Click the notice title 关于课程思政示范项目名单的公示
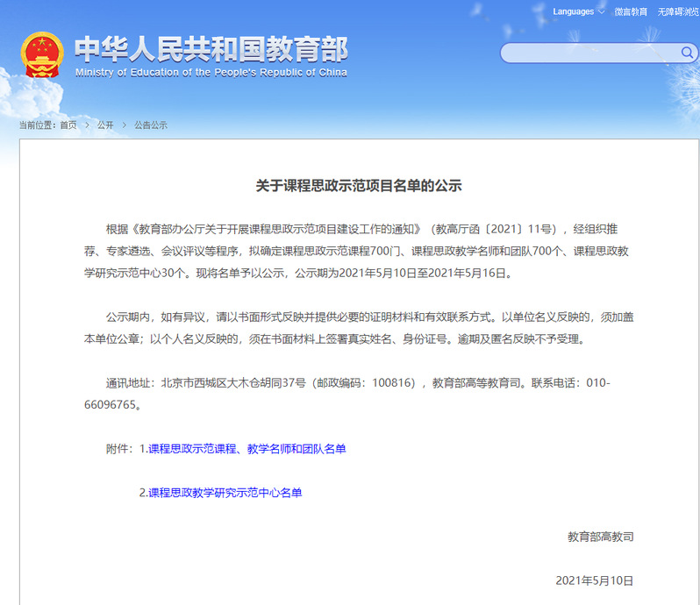 click(x=359, y=186)
